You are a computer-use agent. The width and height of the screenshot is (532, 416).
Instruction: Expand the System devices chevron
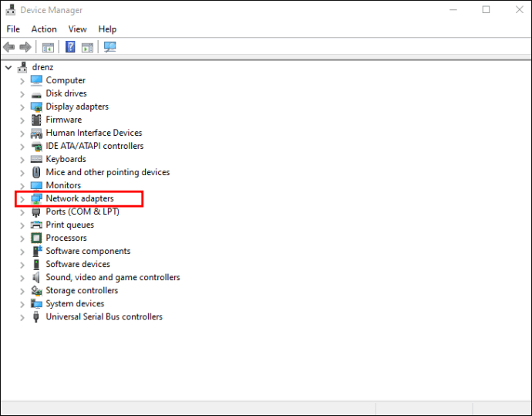22,305
